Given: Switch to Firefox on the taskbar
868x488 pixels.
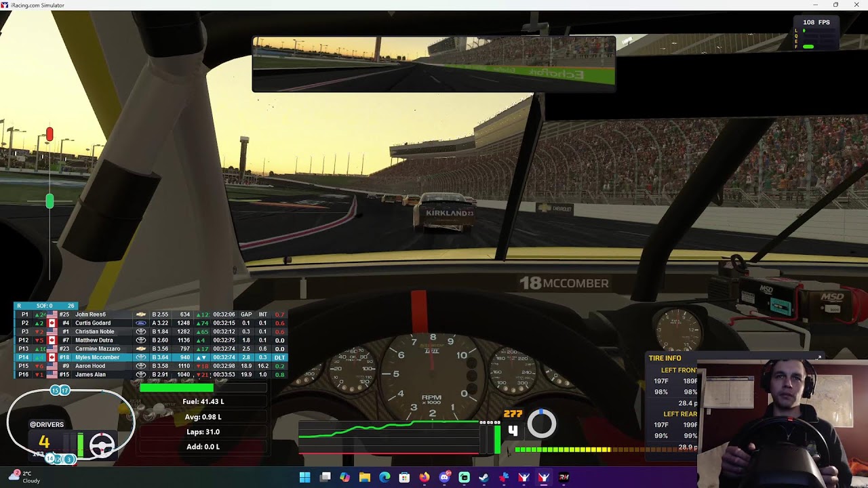Looking at the screenshot, I should tap(425, 477).
